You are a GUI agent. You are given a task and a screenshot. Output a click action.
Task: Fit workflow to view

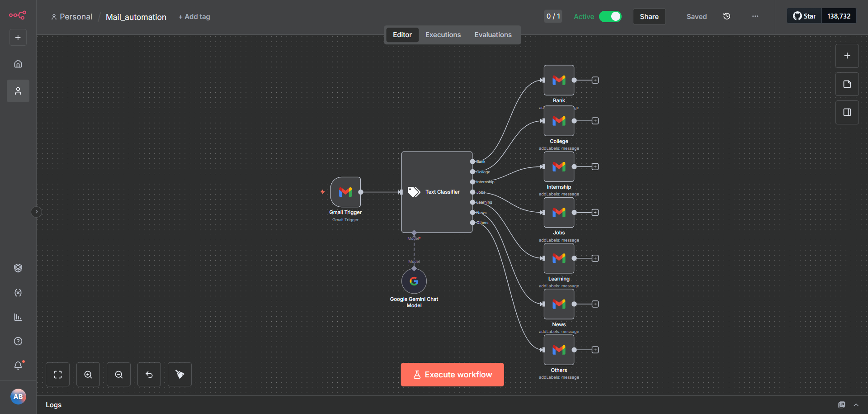click(58, 375)
